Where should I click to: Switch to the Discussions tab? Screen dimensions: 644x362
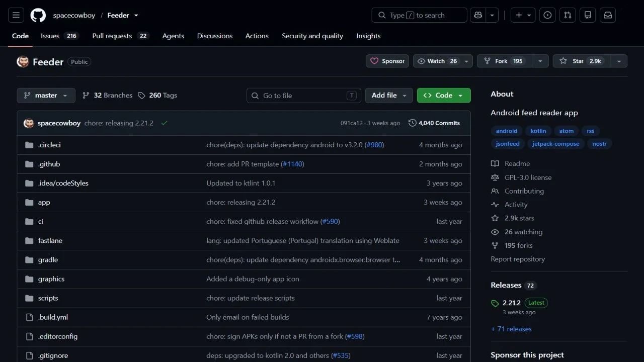point(215,36)
